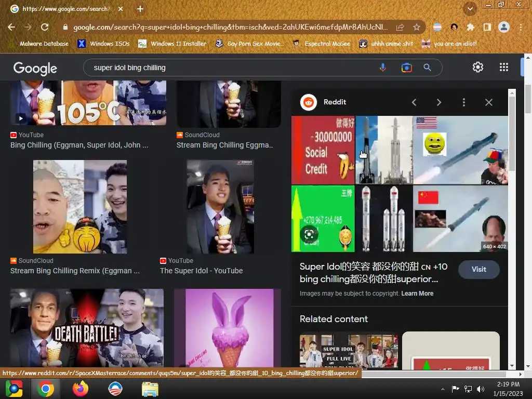This screenshot has width=532, height=399.
Task: Open network icon in system tray
Action: pyautogui.click(x=468, y=389)
